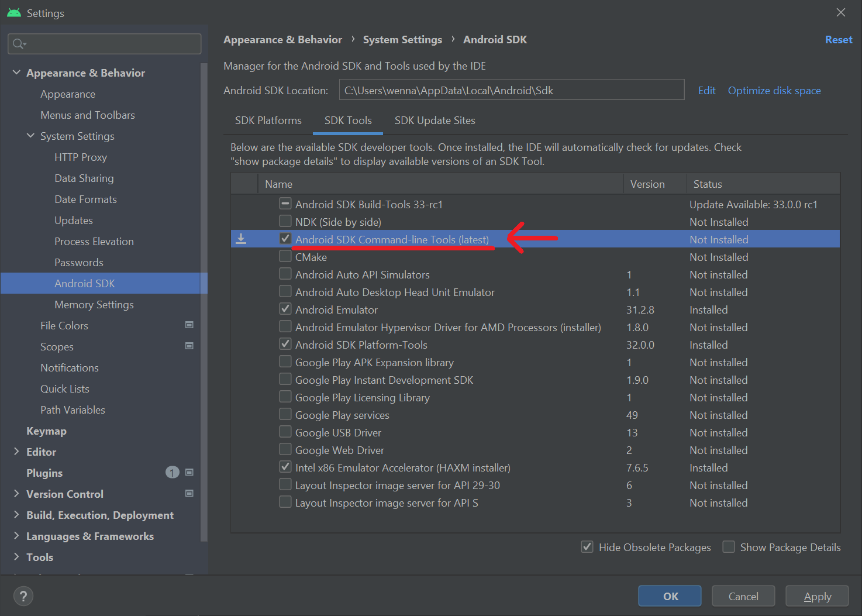The height and width of the screenshot is (616, 862).
Task: Select the SDK Tools tab
Action: (x=348, y=121)
